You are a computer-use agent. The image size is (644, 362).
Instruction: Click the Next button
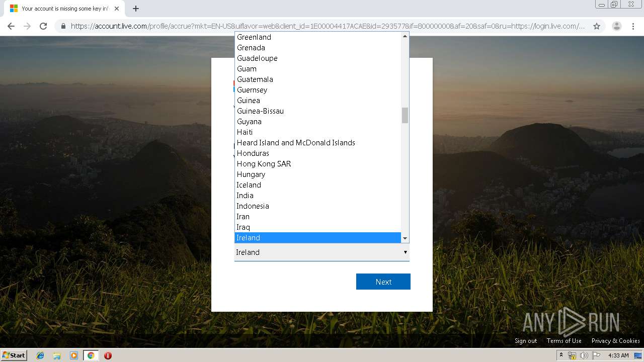tap(383, 282)
